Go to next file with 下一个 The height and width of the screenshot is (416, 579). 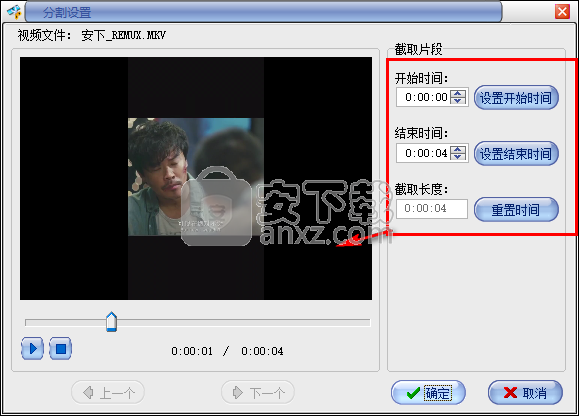[258, 392]
